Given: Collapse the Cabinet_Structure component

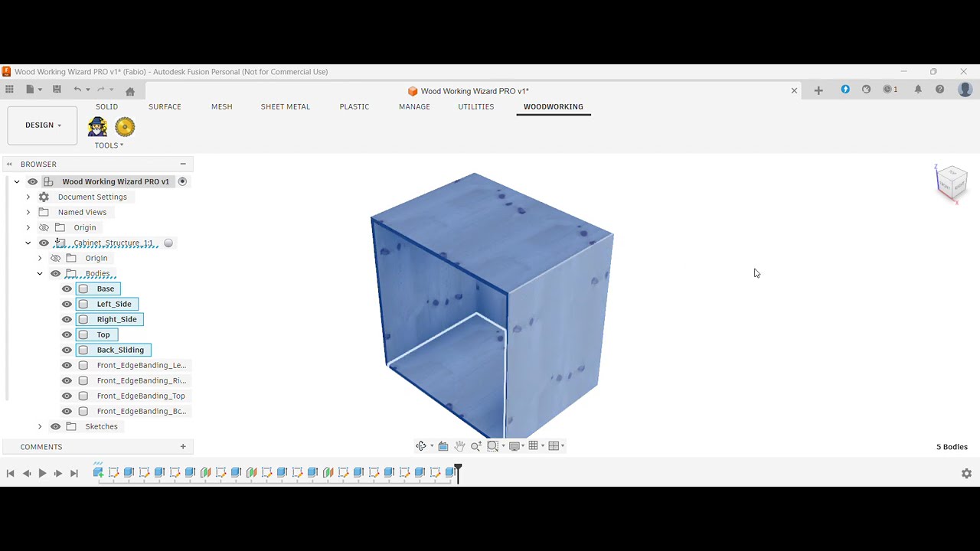Looking at the screenshot, I should tap(28, 243).
